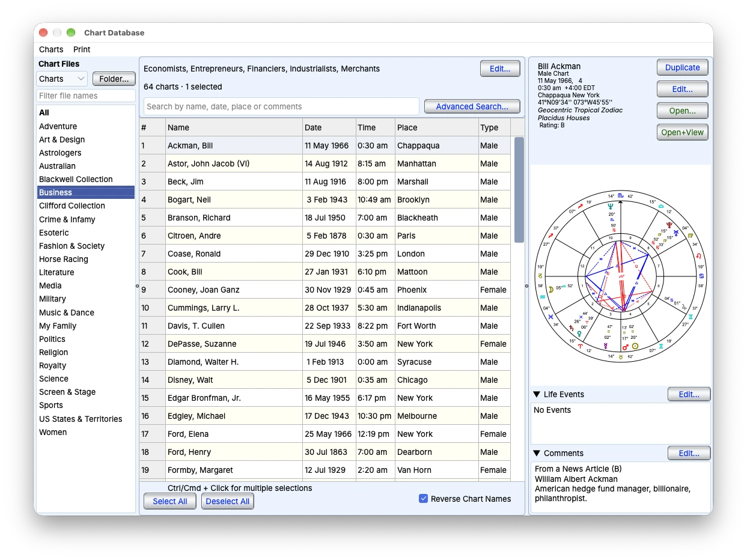Click the comments text about William Albert Ackman

coord(576,479)
